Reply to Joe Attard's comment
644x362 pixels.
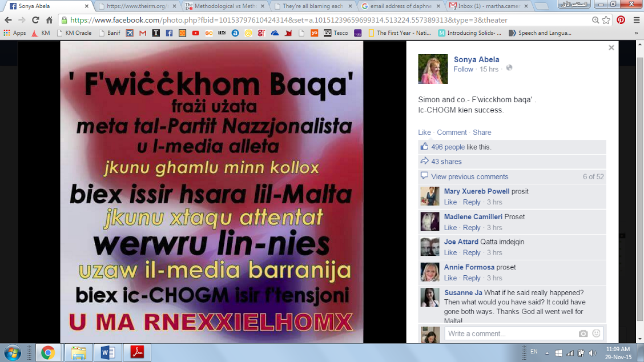(471, 252)
